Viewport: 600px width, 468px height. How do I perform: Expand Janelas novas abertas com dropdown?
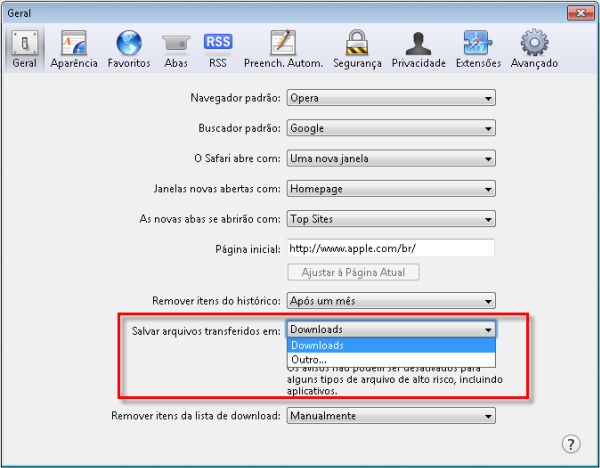pos(391,188)
